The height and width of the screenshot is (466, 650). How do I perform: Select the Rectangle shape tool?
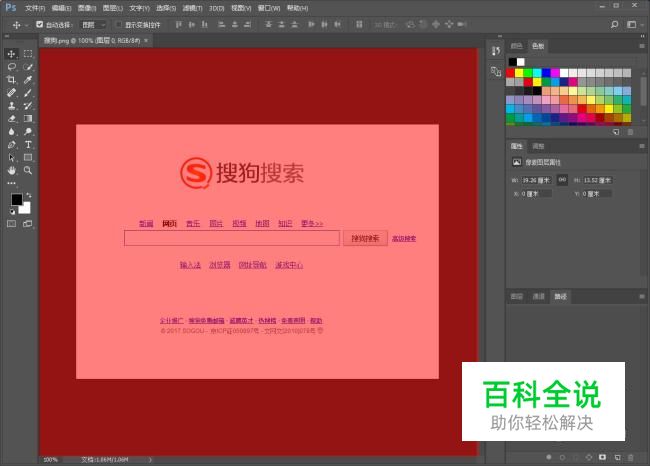(x=28, y=158)
